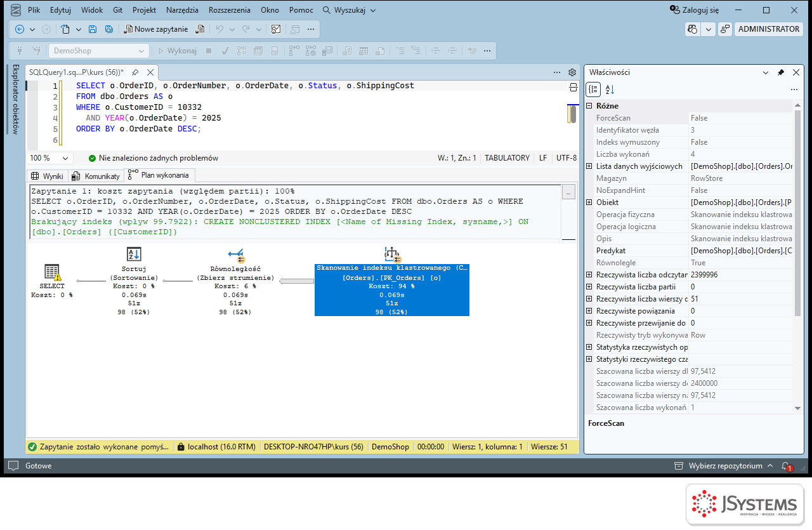The width and height of the screenshot is (812, 530).
Task: Click the Wykonaj execute button
Action: pyautogui.click(x=177, y=51)
